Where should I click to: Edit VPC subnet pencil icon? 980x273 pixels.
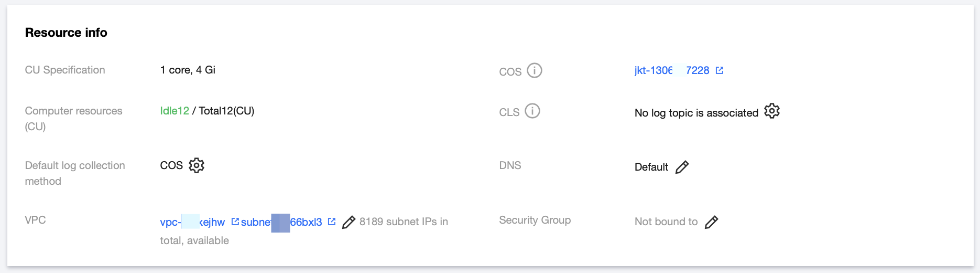pos(349,222)
